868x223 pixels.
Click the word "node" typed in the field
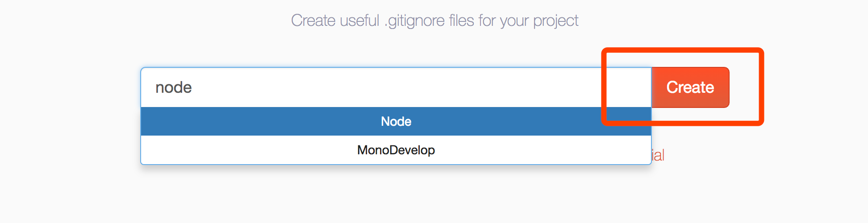click(174, 87)
